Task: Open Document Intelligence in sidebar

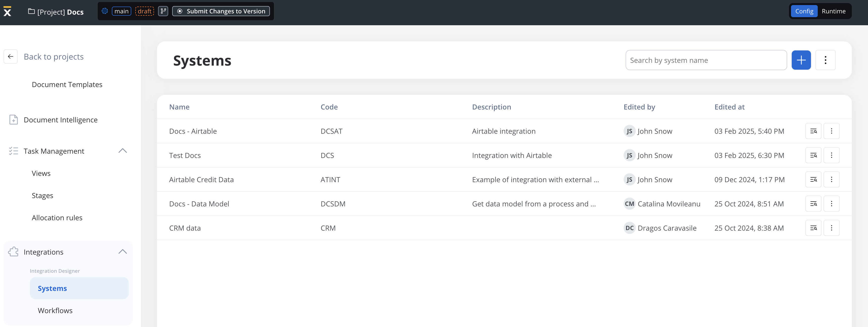Action: click(x=61, y=120)
